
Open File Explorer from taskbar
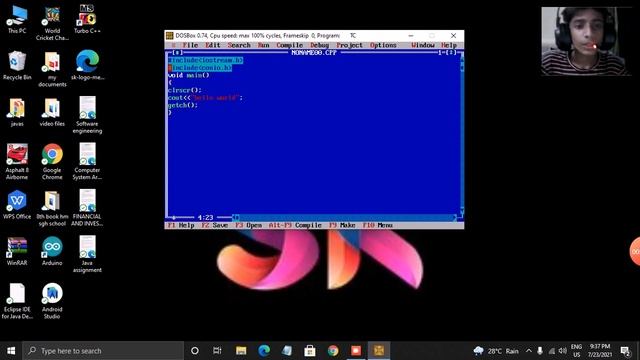pyautogui.click(x=241, y=351)
